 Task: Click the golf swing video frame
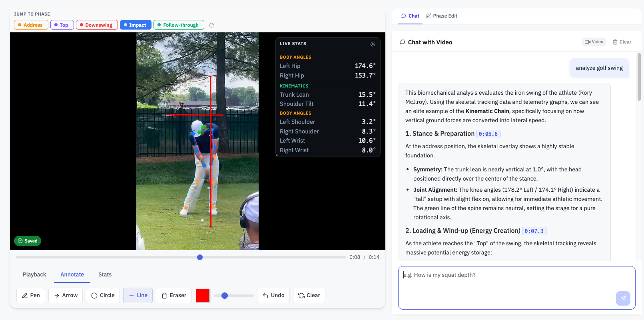(197, 141)
